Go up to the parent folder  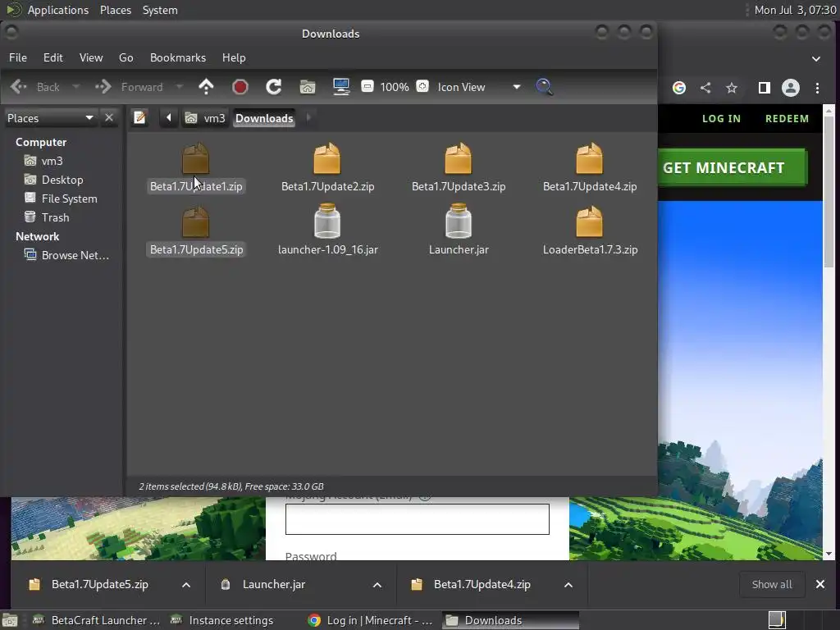point(206,87)
